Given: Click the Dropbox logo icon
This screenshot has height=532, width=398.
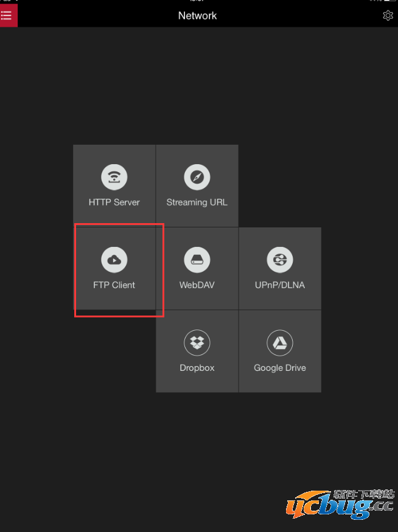Looking at the screenshot, I should click(x=197, y=343).
